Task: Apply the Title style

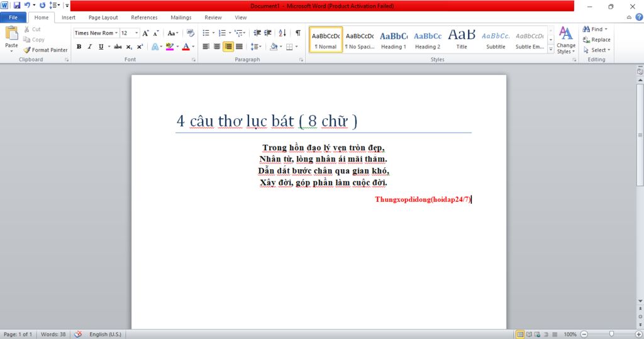Action: [462, 40]
